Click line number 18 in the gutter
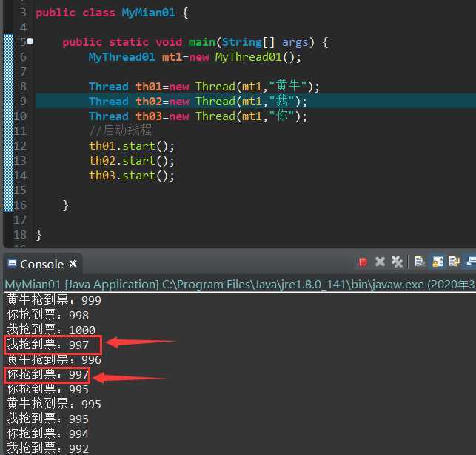The height and width of the screenshot is (455, 476). coord(20,235)
